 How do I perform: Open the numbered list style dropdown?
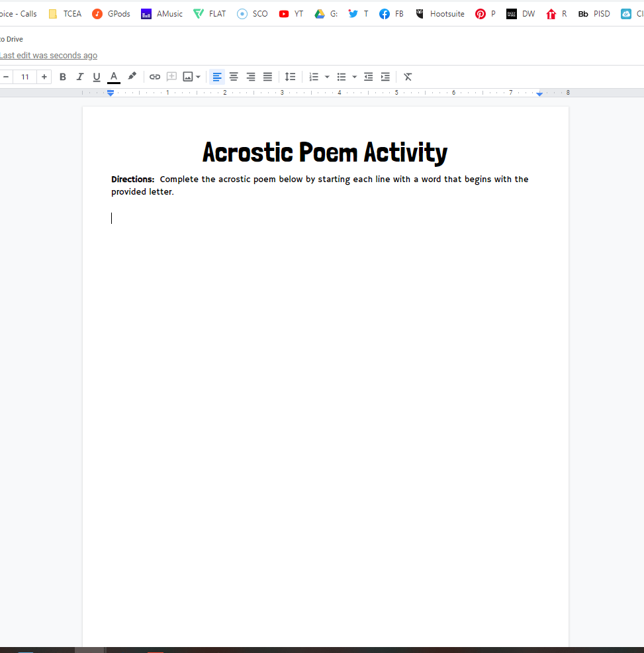coord(327,76)
